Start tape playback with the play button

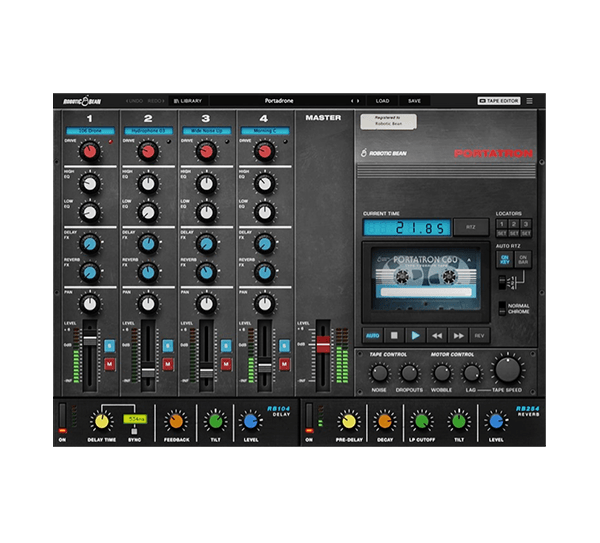(x=415, y=336)
